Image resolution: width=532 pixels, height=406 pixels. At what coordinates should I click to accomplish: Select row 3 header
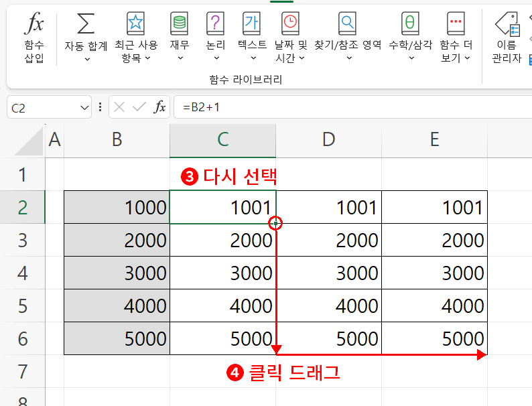tap(22, 240)
